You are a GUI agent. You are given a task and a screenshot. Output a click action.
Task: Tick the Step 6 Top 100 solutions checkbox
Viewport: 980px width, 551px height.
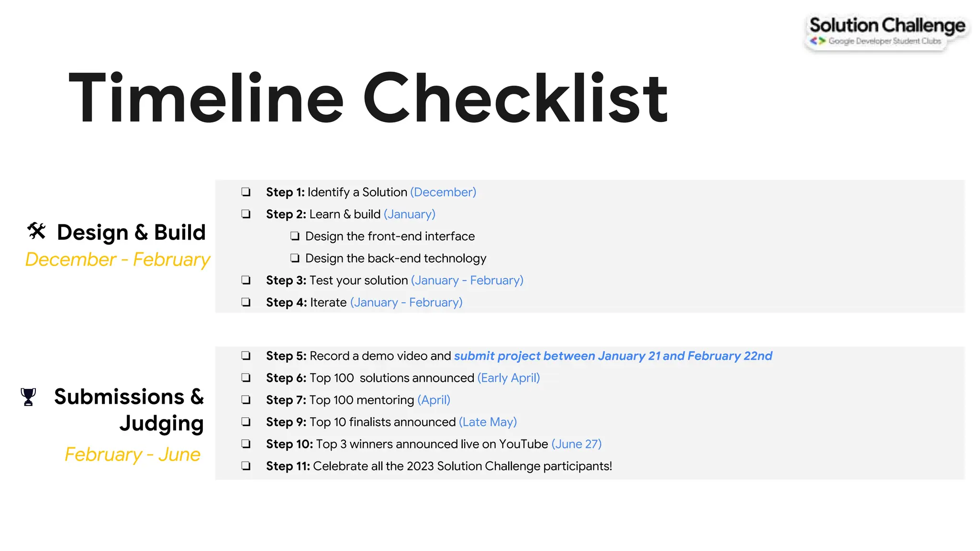tap(246, 378)
